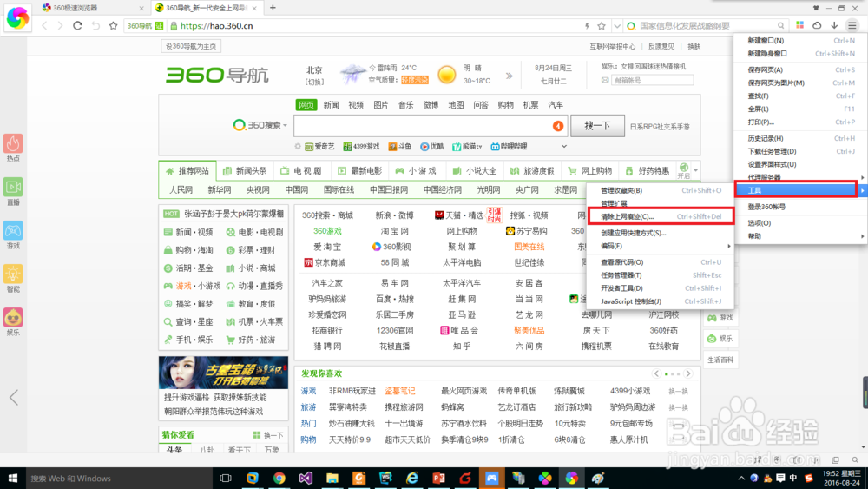The image size is (868, 489).
Task: Switch the search type to 新闻
Action: tap(331, 105)
